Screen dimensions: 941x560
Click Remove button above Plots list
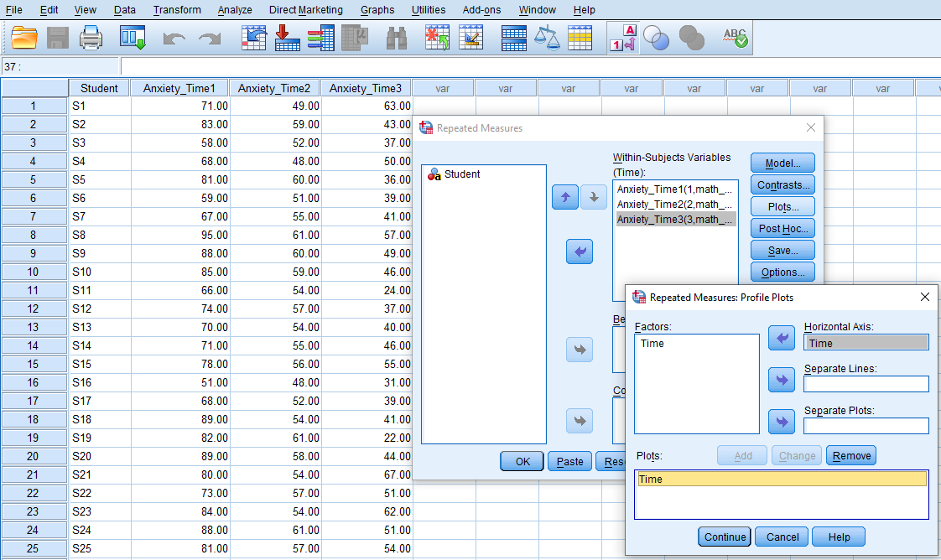tap(851, 456)
